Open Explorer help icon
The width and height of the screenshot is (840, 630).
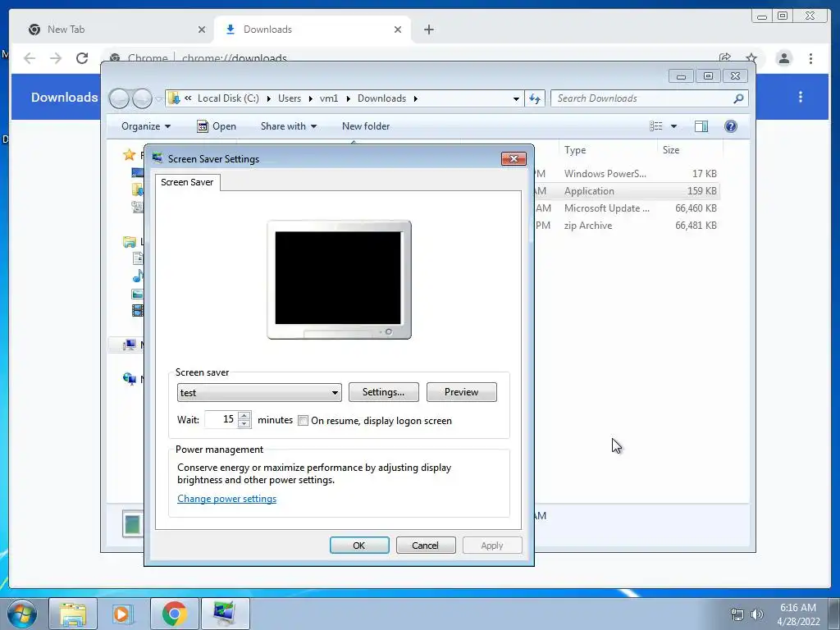coord(731,126)
